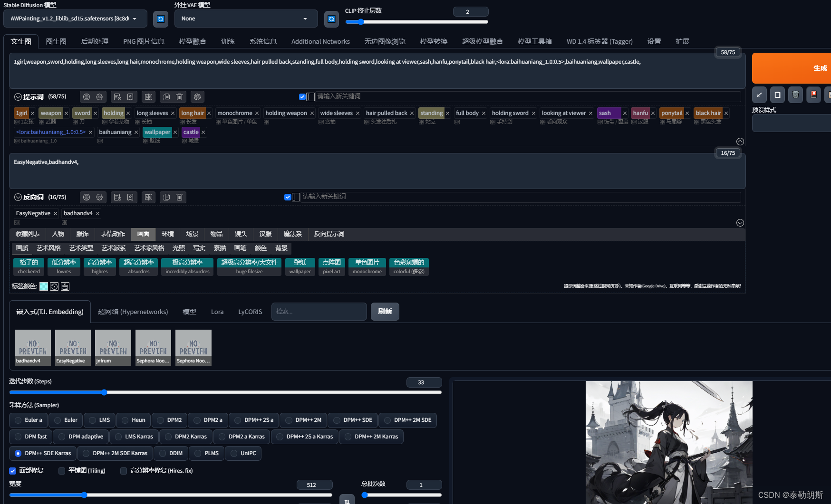The height and width of the screenshot is (504, 831).
Task: Switch to the 图生图 tab
Action: point(56,41)
